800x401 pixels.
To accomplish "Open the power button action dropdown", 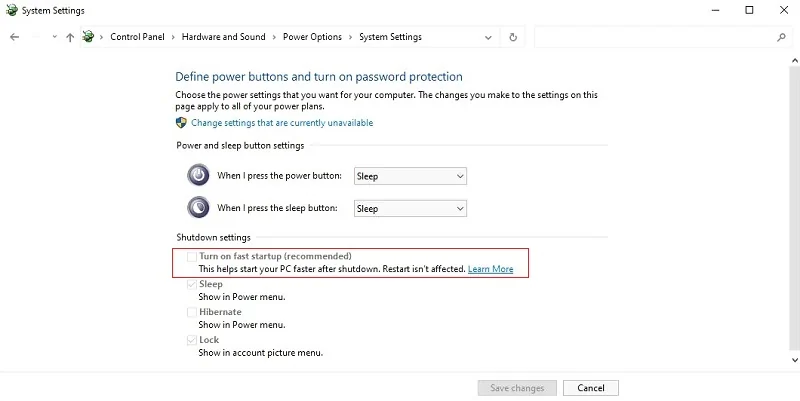I will coord(410,176).
